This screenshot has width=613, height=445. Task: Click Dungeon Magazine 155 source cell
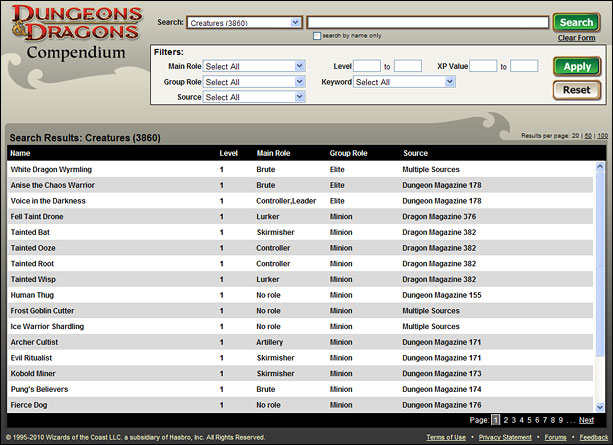pyautogui.click(x=442, y=295)
